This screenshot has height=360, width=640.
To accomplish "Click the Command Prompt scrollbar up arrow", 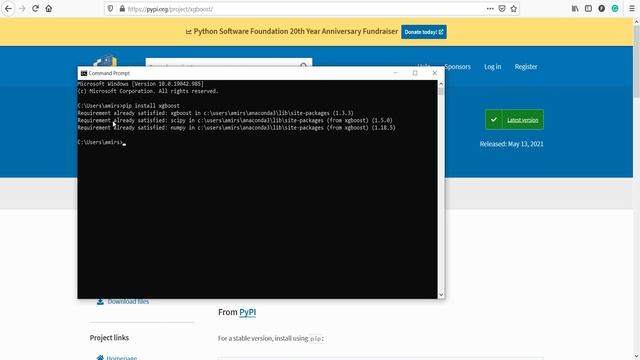I will tap(441, 84).
